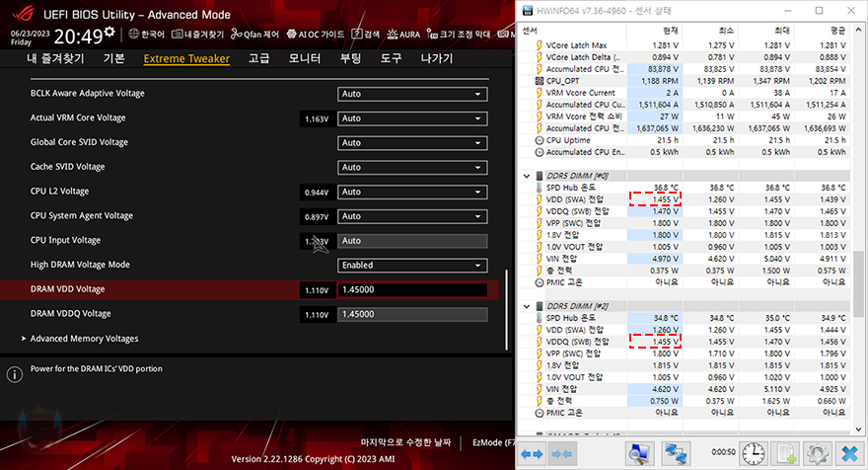Open AI OC 가이드 in BIOS
868x470 pixels.
pos(316,35)
